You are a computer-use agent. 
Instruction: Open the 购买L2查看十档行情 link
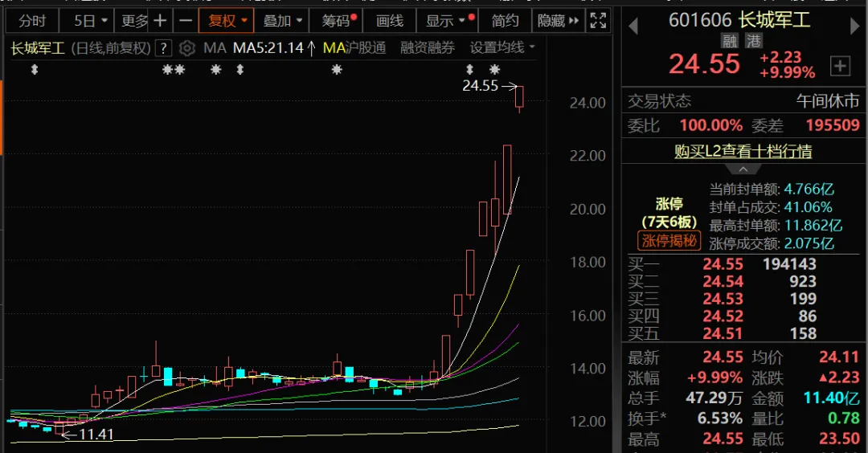743,151
